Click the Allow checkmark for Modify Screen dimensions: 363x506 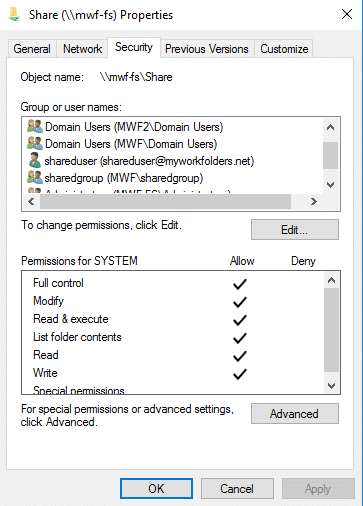coord(240,302)
